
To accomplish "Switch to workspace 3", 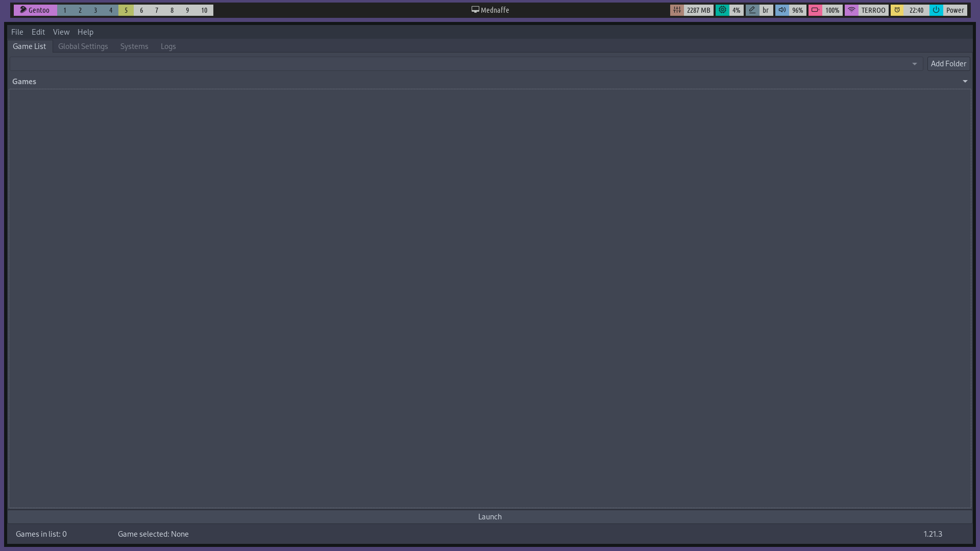I will (95, 10).
